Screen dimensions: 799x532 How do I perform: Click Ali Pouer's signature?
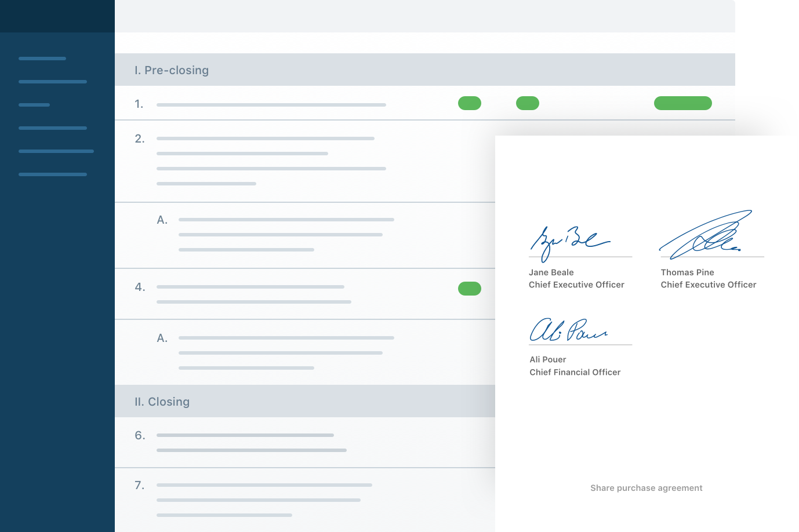[x=568, y=330]
